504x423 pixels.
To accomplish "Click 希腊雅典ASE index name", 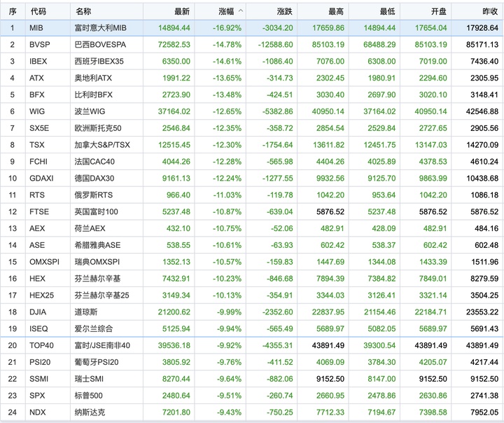I will [97, 245].
